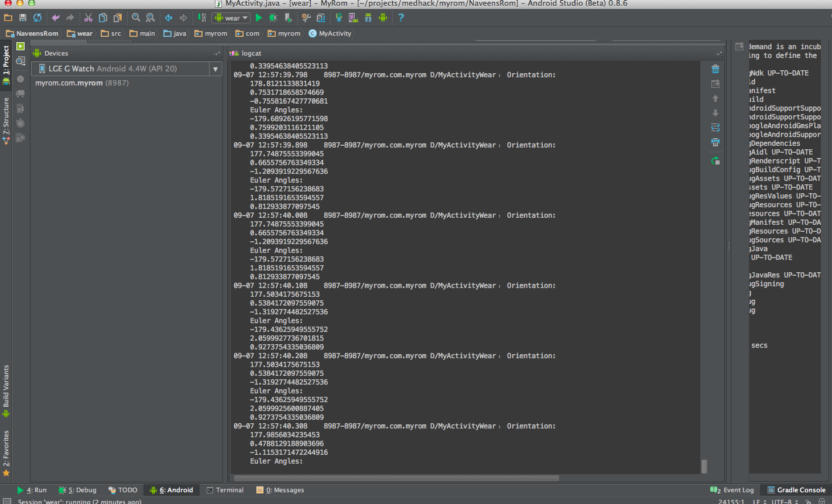Open the 0: Messages tool tab
Screen dimensions: 832x504
pos(280,490)
